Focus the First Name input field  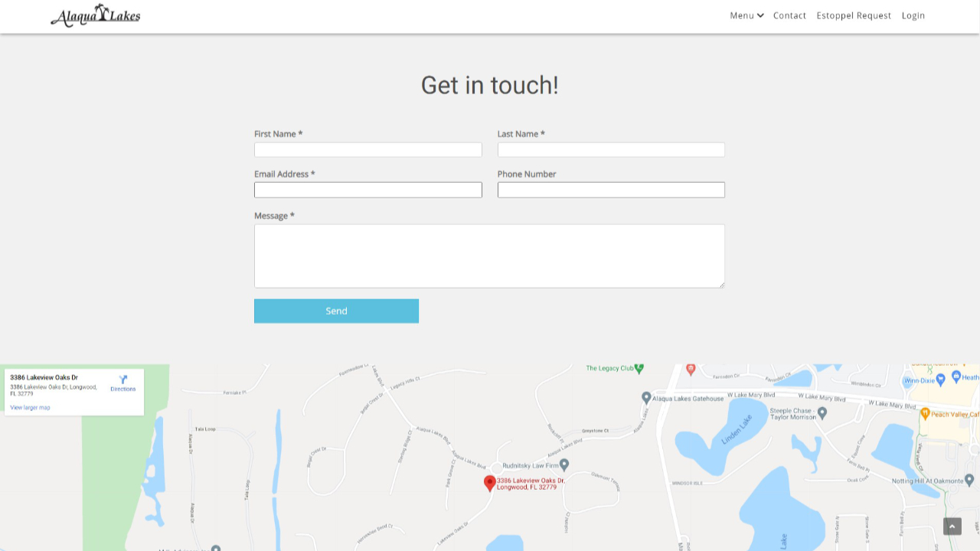(368, 150)
